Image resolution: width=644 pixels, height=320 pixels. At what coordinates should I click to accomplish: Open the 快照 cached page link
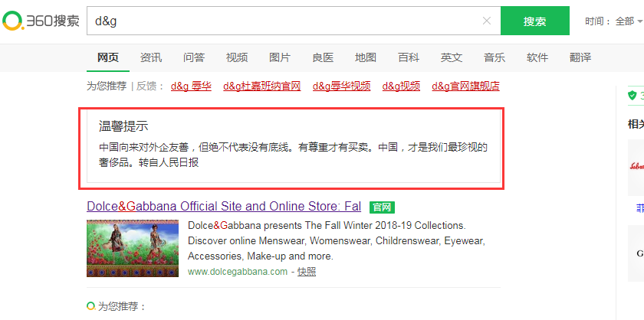click(307, 272)
